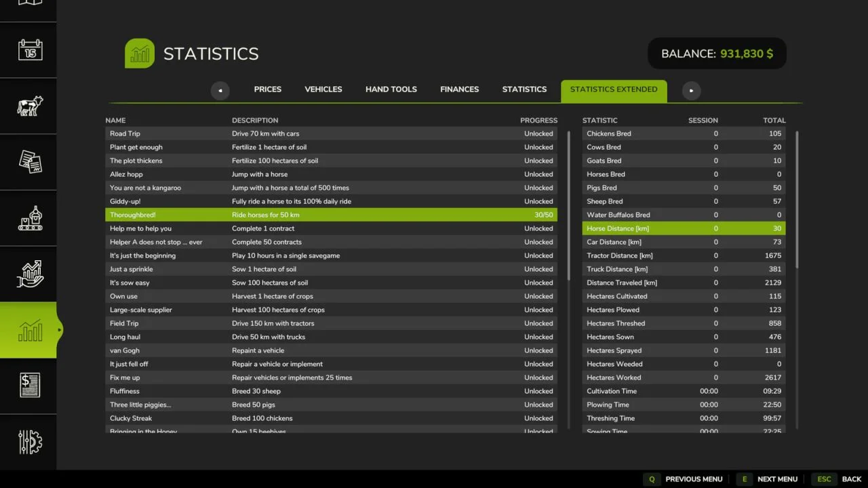
Task: Open the finances growth hand icon
Action: [x=30, y=274]
